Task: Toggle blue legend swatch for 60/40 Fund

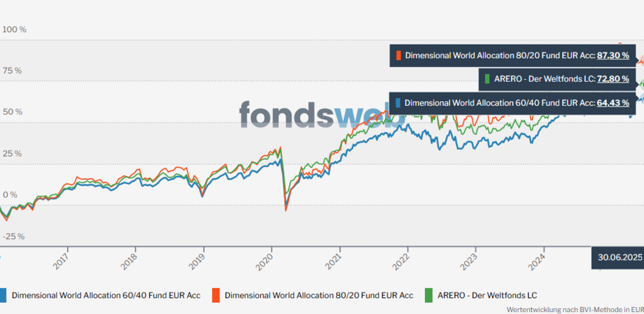Action: point(3,295)
